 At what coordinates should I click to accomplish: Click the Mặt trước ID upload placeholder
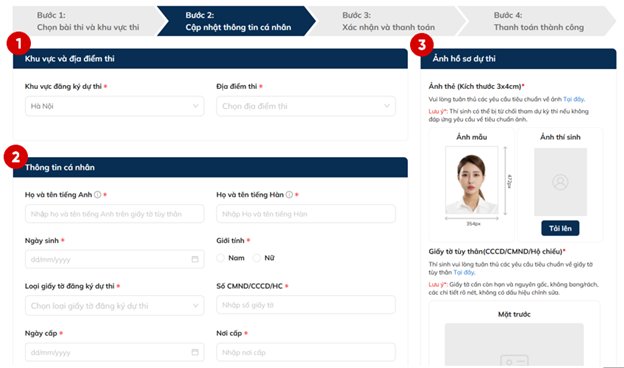514,345
